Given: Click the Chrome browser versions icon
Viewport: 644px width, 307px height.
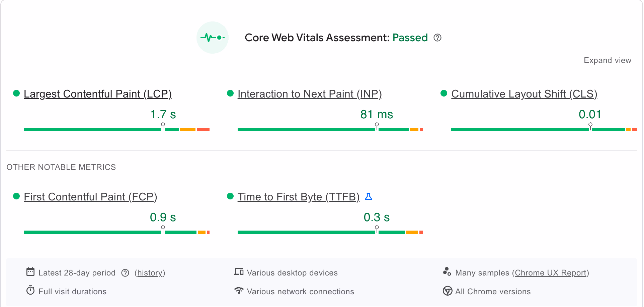Looking at the screenshot, I should (447, 291).
